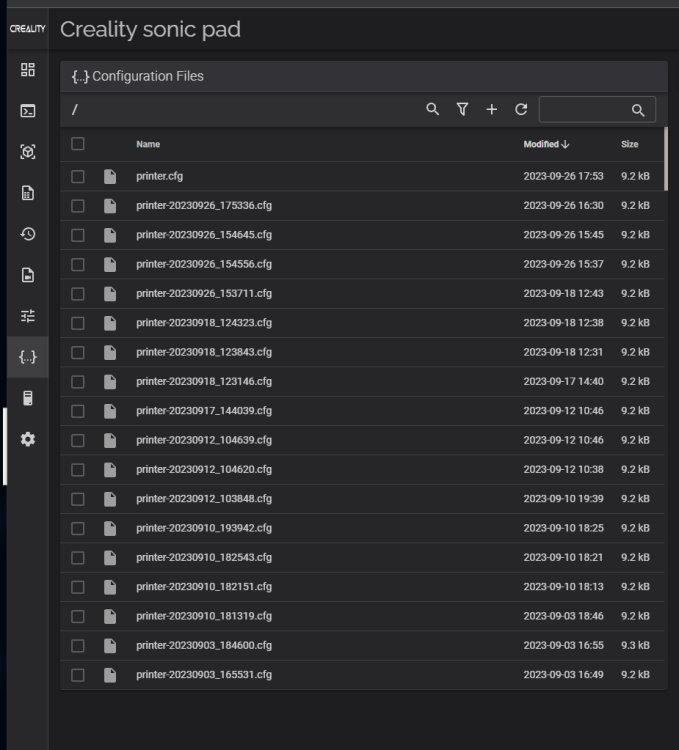Click the refresh file list icon
This screenshot has height=750, width=679.
click(521, 110)
